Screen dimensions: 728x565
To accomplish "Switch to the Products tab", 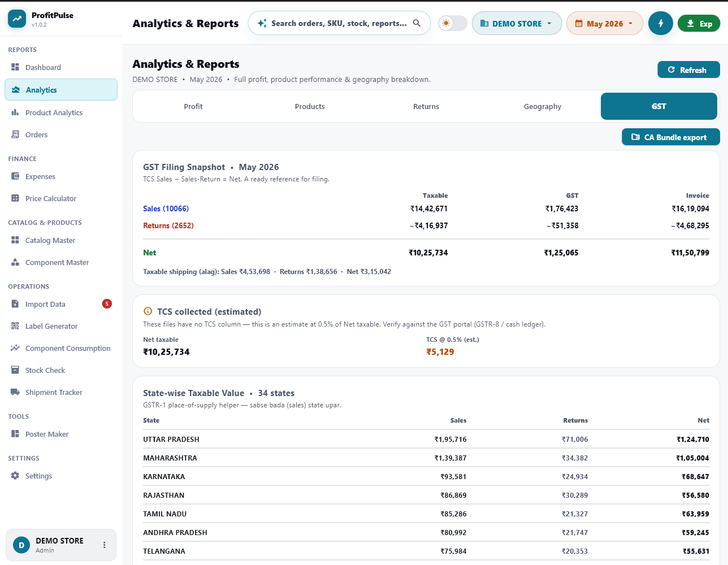I will pyautogui.click(x=310, y=106).
